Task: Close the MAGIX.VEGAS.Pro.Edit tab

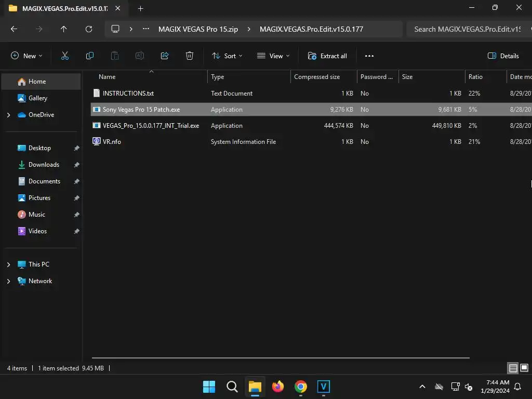Action: point(118,8)
